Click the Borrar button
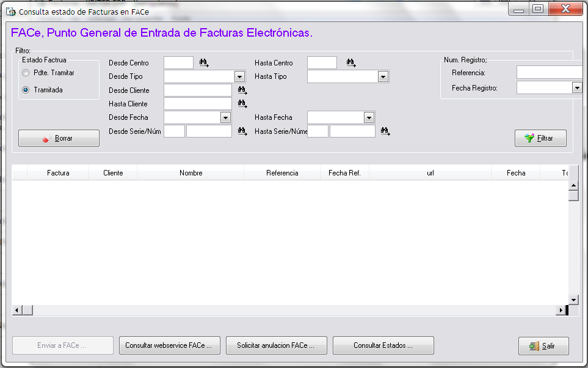Viewport: 588px width, 368px height. pyautogui.click(x=59, y=138)
